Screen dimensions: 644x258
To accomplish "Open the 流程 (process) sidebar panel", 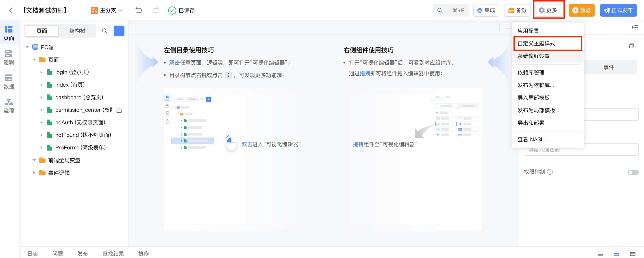I will click(x=9, y=106).
